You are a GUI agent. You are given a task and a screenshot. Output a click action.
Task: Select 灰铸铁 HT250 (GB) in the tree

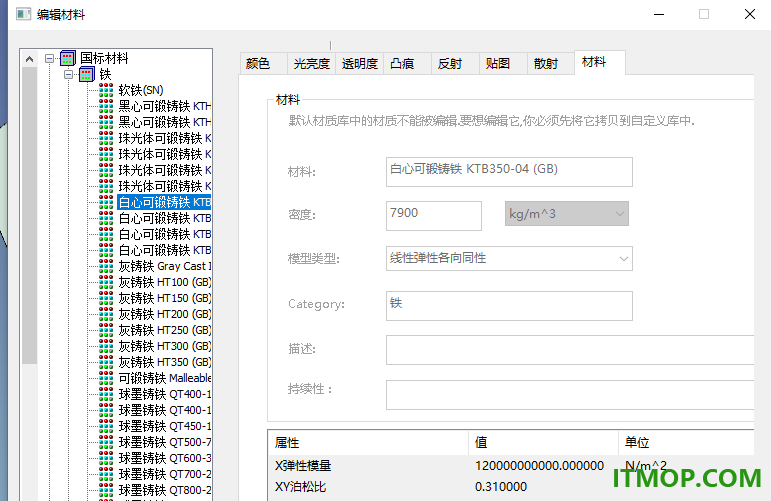(x=165, y=330)
